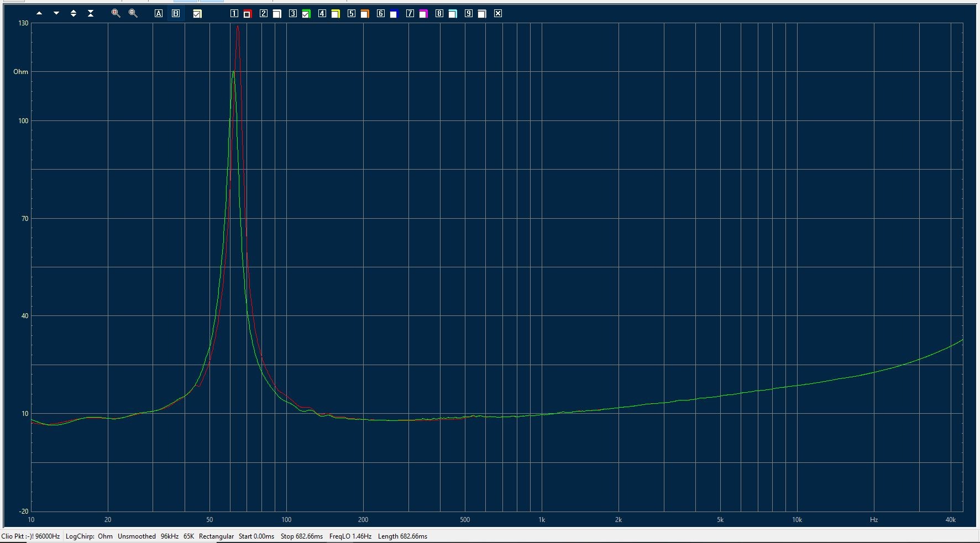Click 'LogChirp: Ohm' status entry

(x=89, y=536)
